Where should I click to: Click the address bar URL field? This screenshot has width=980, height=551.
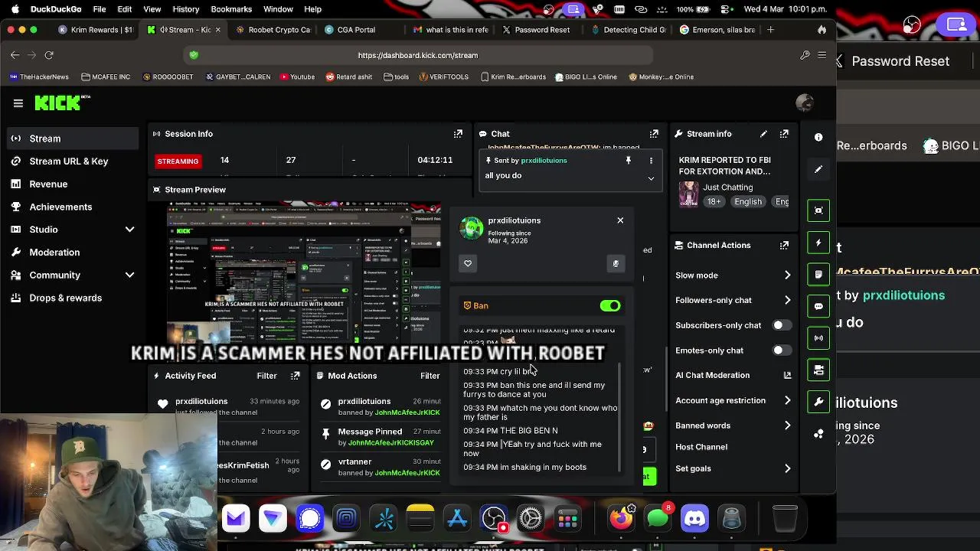[418, 55]
